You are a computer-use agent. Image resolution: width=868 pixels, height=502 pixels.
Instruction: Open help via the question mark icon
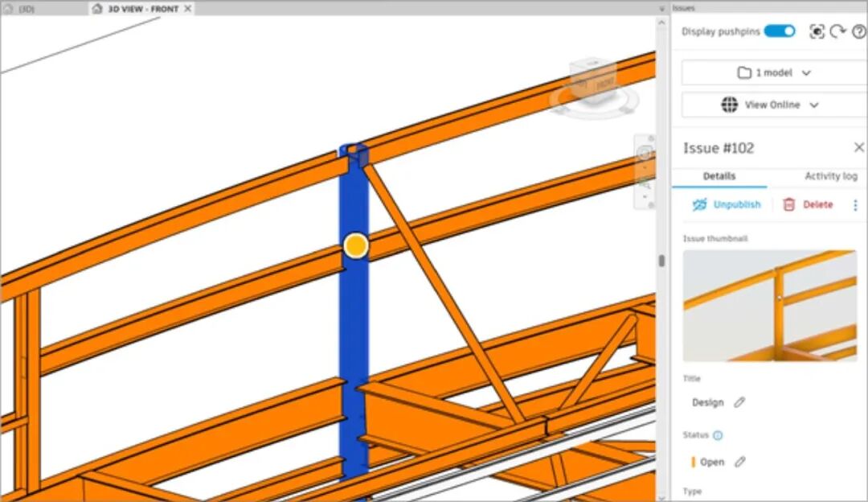(x=858, y=31)
